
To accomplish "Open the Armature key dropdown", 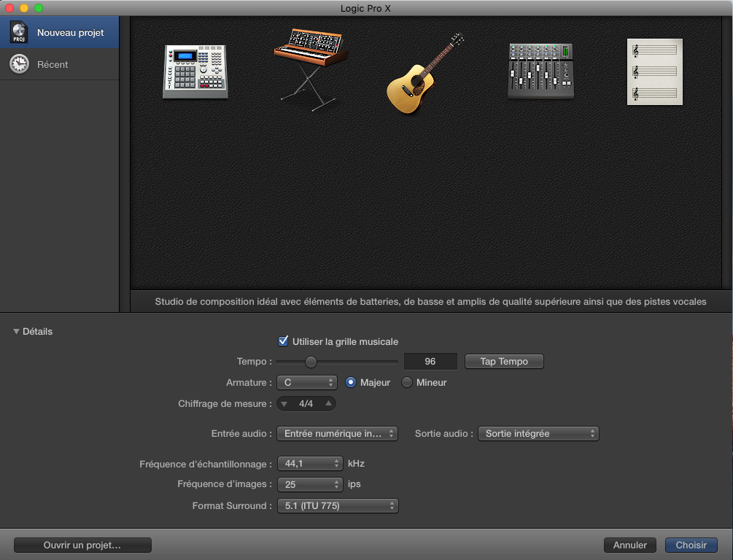I will 306,382.
